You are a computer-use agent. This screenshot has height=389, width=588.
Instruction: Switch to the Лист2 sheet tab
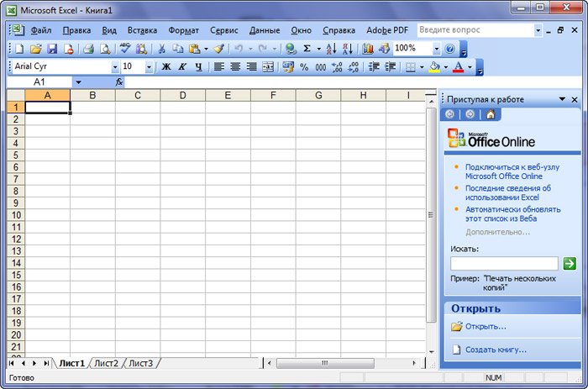click(106, 363)
